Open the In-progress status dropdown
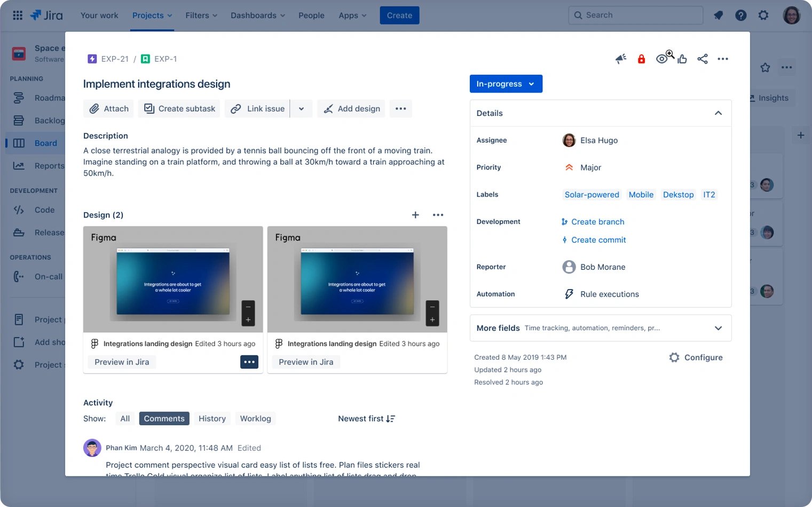The width and height of the screenshot is (812, 507). click(505, 83)
